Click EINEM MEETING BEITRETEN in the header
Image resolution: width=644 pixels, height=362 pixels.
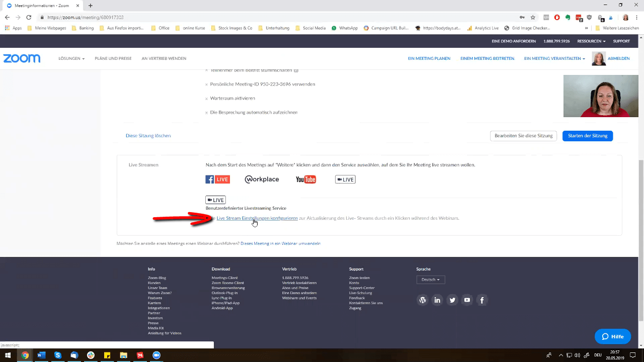tap(487, 58)
